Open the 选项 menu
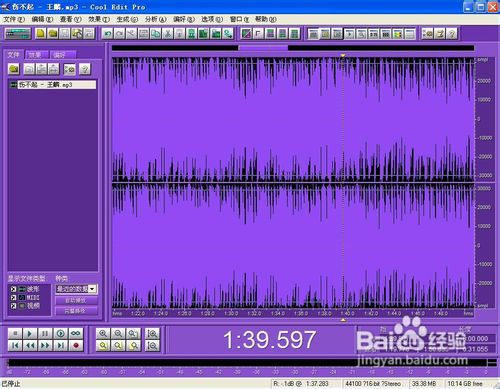The width and height of the screenshot is (500, 389). (x=212, y=19)
